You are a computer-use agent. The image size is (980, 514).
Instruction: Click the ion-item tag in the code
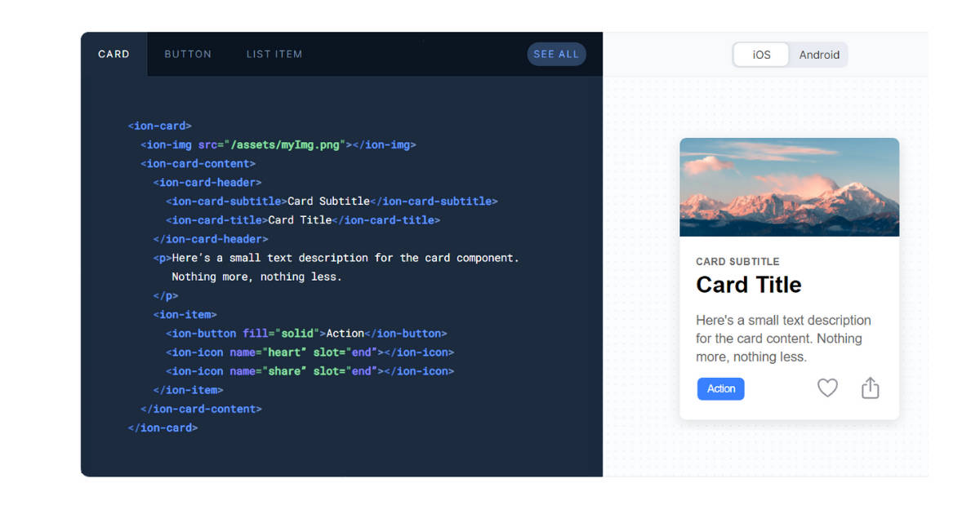185,314
